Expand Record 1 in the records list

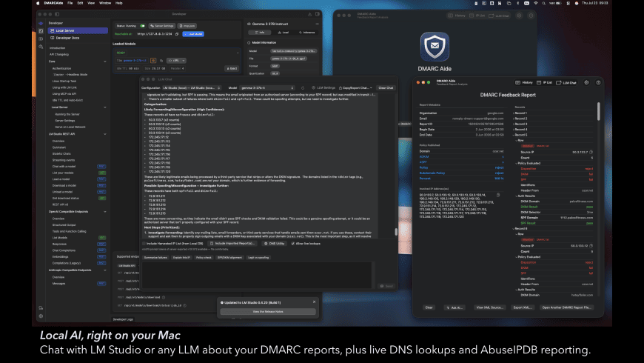click(514, 113)
